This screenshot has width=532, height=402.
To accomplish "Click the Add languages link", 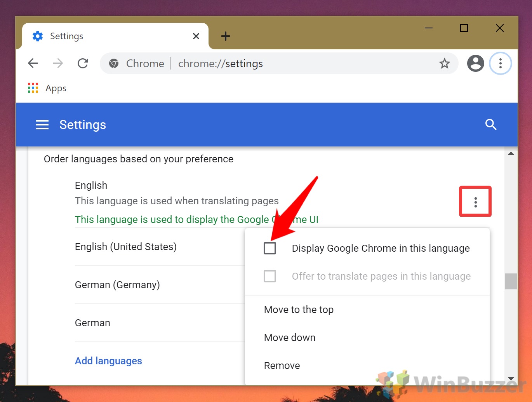I will point(108,361).
